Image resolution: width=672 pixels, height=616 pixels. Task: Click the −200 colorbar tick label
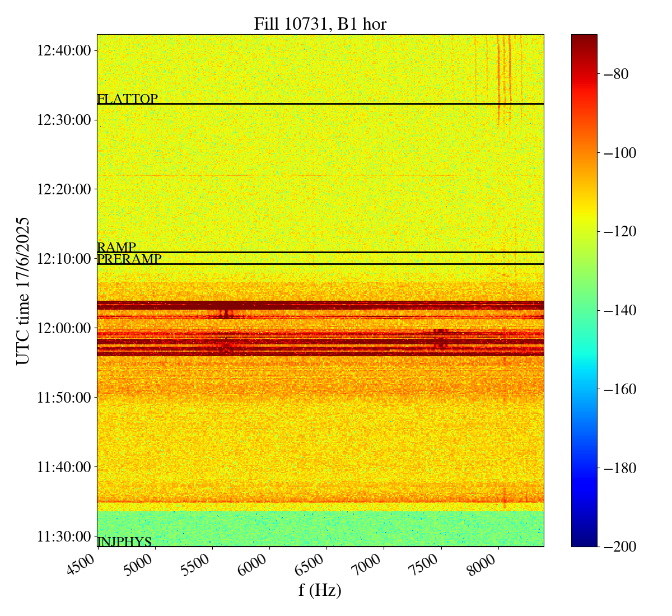click(x=620, y=547)
